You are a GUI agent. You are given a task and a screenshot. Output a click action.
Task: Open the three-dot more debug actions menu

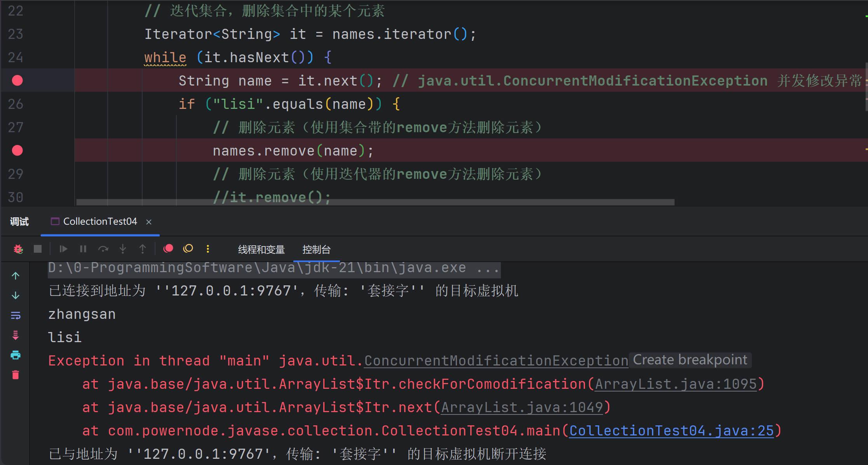click(208, 249)
